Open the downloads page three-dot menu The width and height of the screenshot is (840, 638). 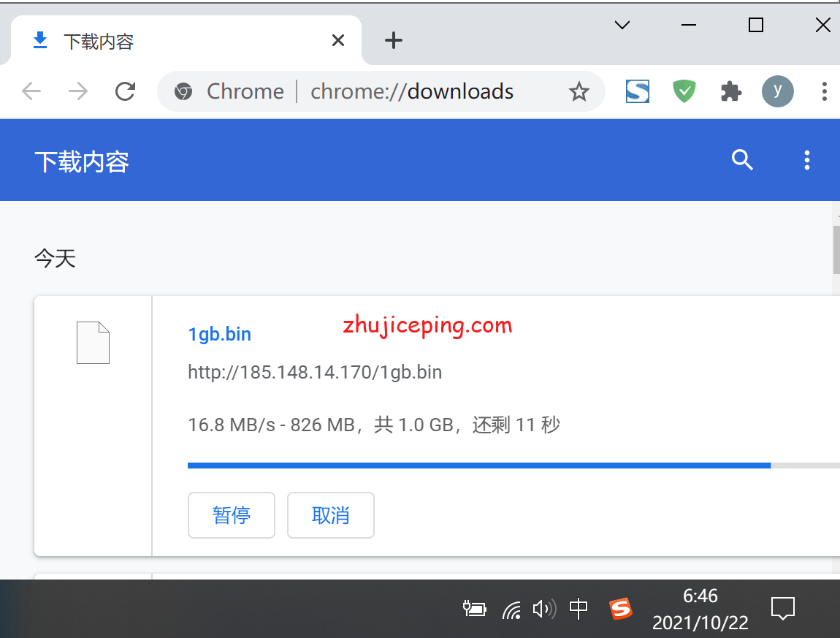pos(806,160)
